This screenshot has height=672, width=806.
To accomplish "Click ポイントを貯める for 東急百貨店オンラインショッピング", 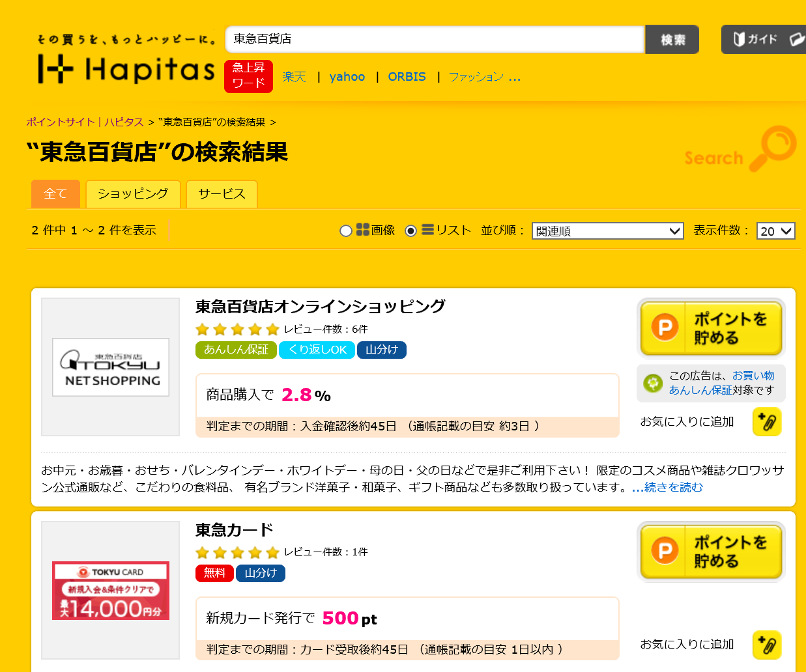I will (711, 328).
